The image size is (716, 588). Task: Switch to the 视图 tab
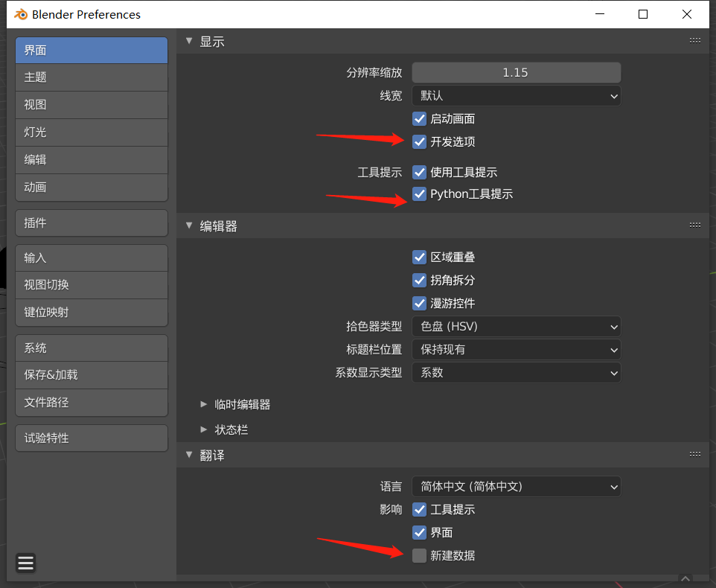(92, 104)
